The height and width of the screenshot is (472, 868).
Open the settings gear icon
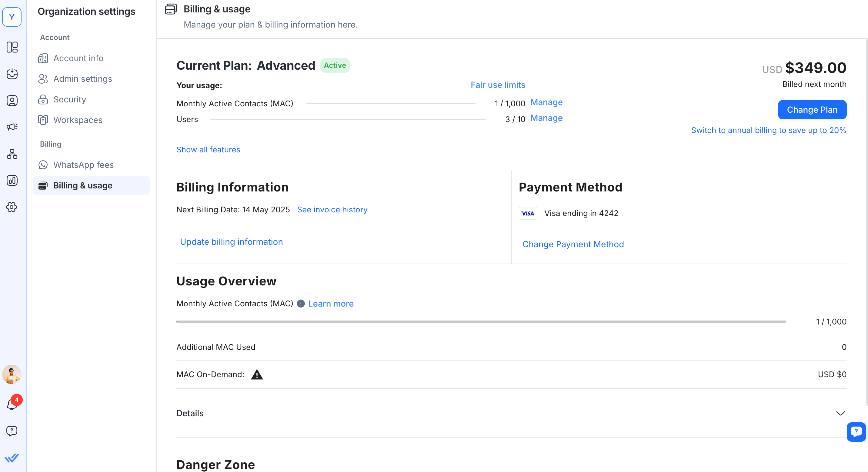point(12,207)
